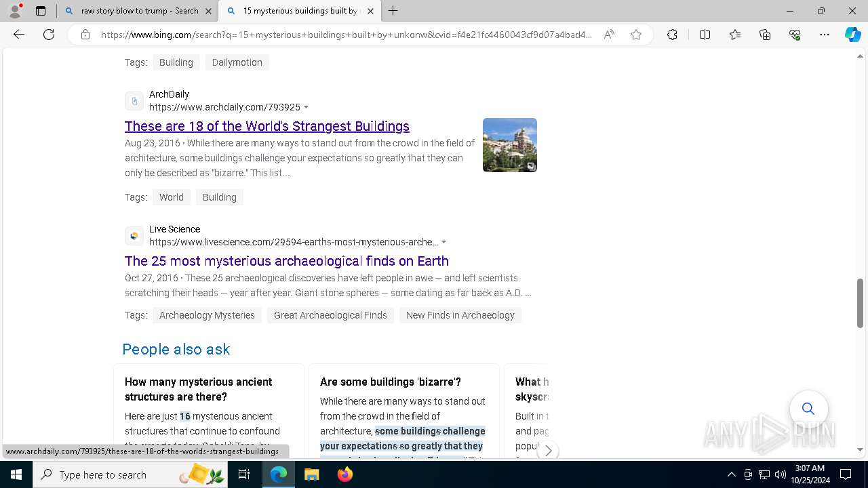The width and height of the screenshot is (868, 488).
Task: Click the 'Dailymotion' tag
Action: point(237,62)
